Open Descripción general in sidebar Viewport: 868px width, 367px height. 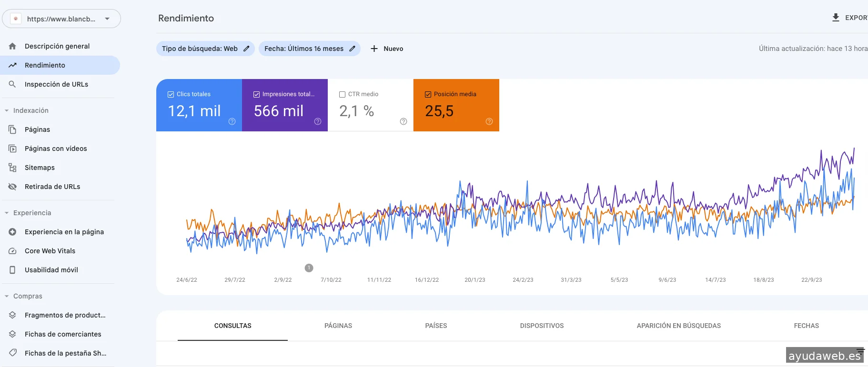[x=57, y=46]
